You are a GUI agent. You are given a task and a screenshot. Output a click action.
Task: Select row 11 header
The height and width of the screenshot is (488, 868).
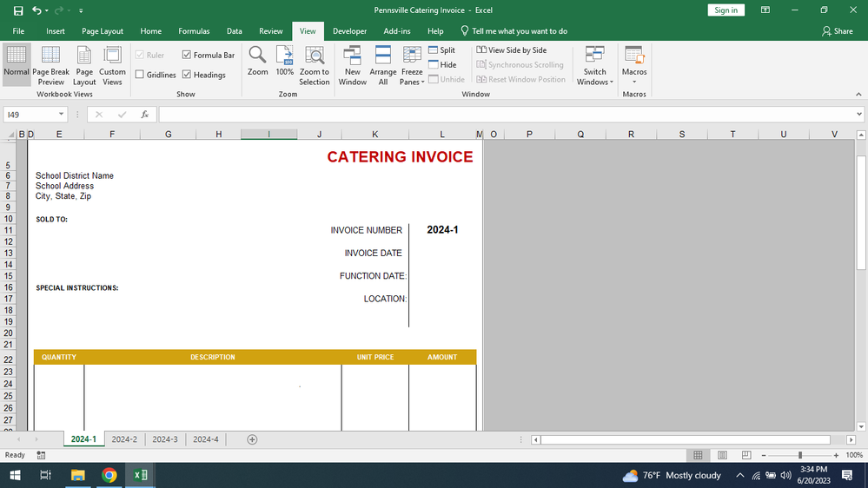tap(8, 229)
